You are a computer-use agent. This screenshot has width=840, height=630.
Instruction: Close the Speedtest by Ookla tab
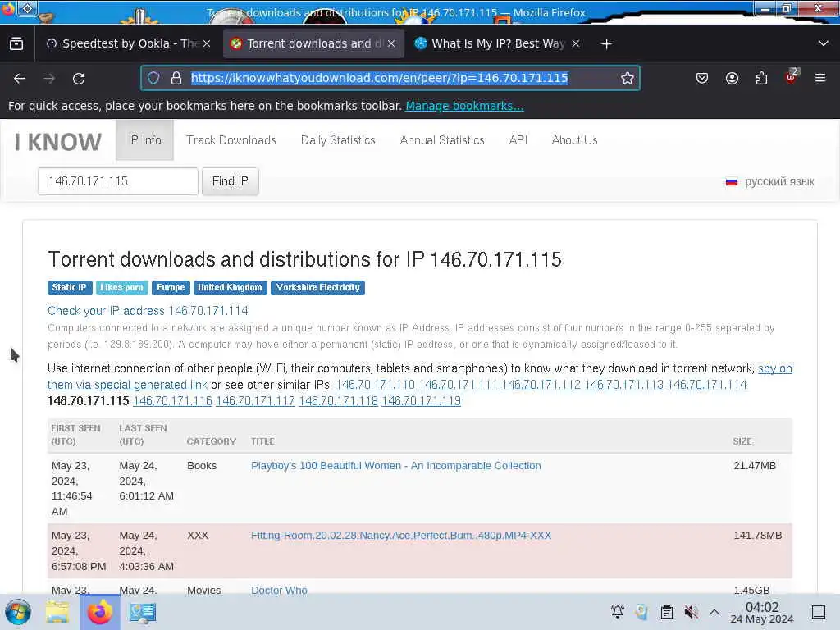tap(207, 43)
